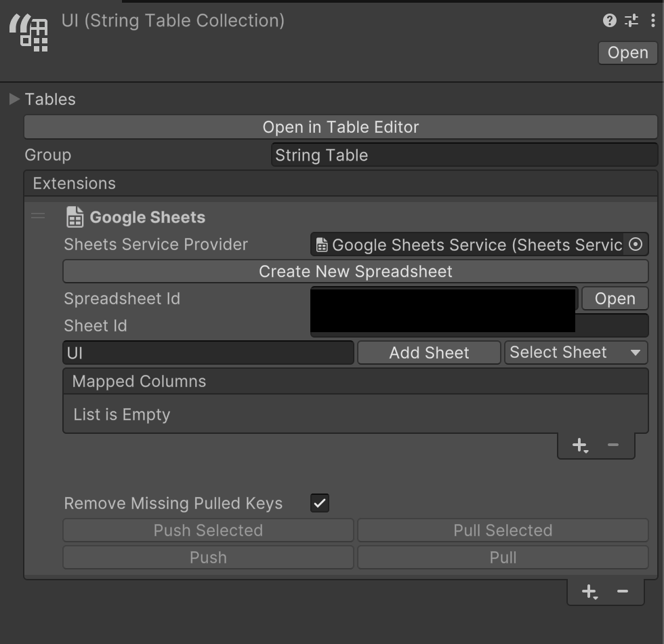664x644 pixels.
Task: Click the Google Sheets extension title
Action: (148, 218)
